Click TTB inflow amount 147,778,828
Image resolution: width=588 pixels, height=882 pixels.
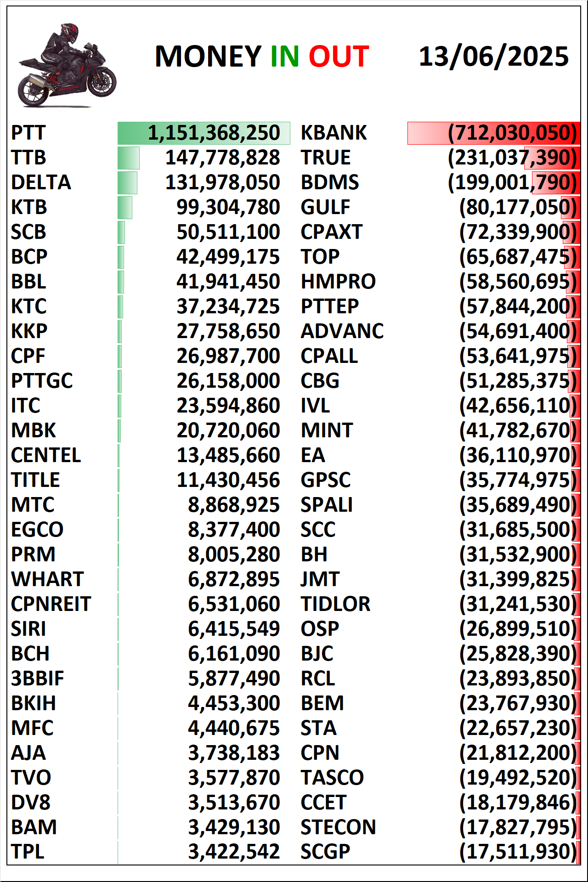(x=223, y=158)
